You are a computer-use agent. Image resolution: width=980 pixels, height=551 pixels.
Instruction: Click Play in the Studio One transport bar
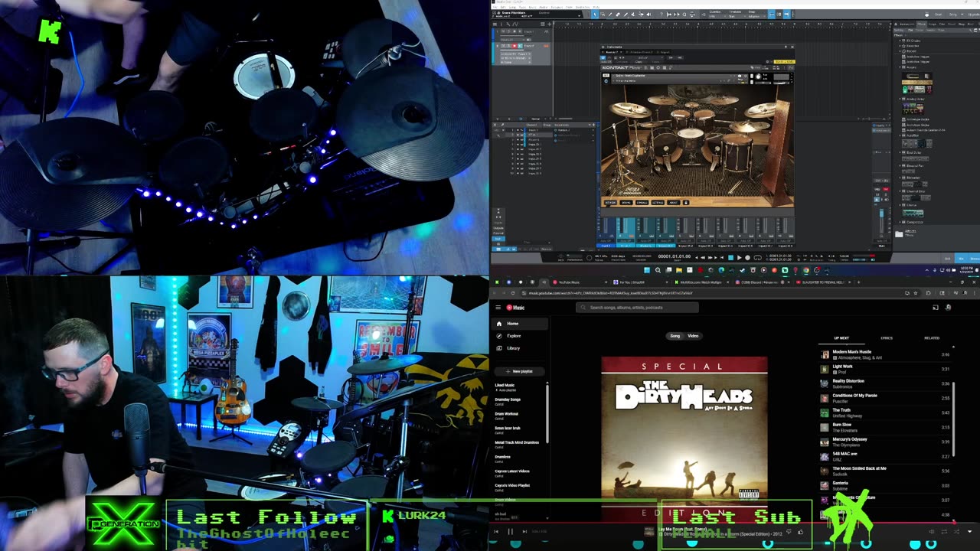pyautogui.click(x=740, y=258)
